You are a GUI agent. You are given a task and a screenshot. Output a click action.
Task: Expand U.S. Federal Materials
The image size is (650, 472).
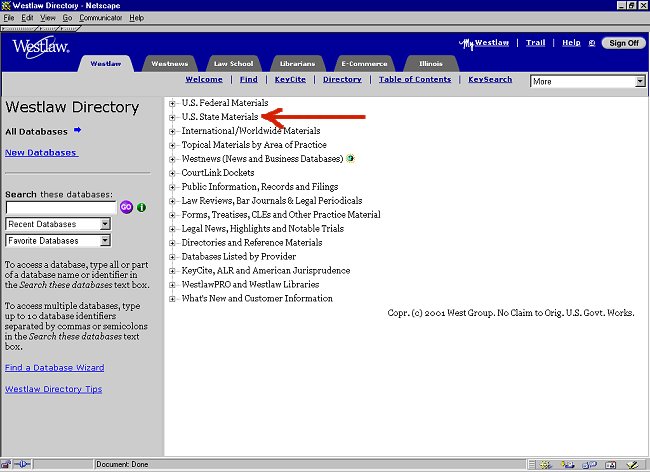click(172, 103)
